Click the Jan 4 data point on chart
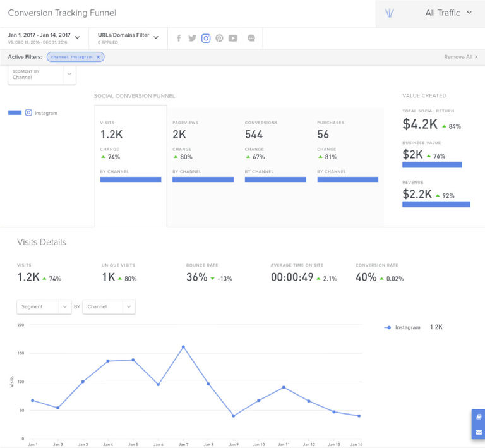 click(108, 361)
